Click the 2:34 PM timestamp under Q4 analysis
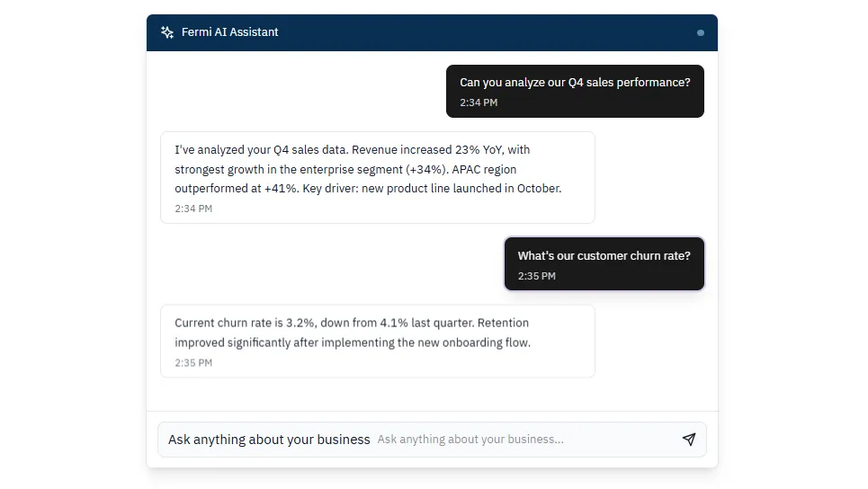Viewport: 868px width, 489px height. [193, 209]
